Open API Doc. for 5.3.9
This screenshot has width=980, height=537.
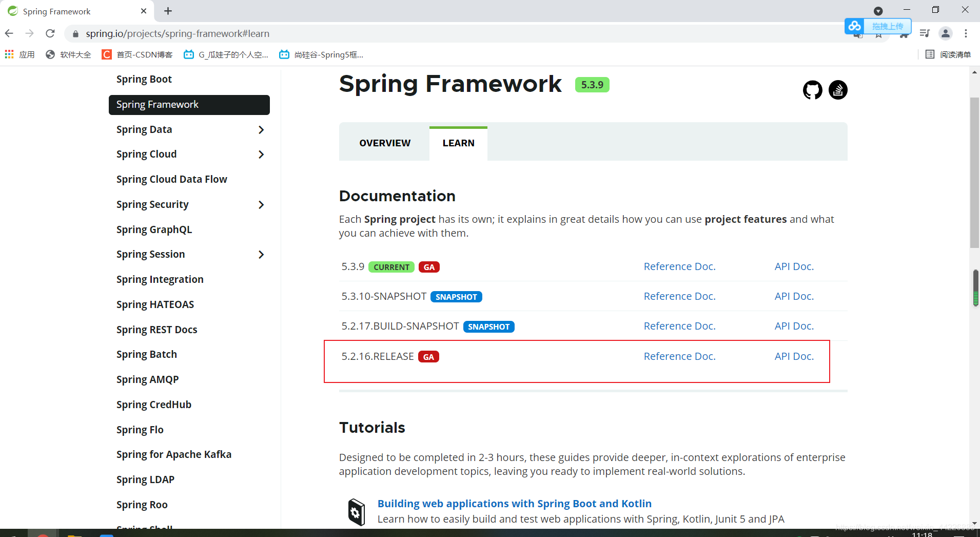pyautogui.click(x=794, y=266)
